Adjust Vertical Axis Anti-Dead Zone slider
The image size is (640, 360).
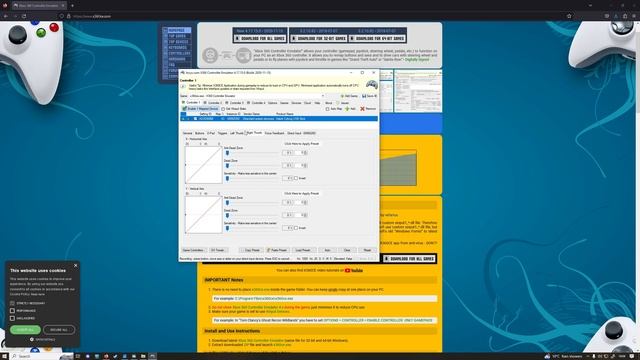point(227,203)
